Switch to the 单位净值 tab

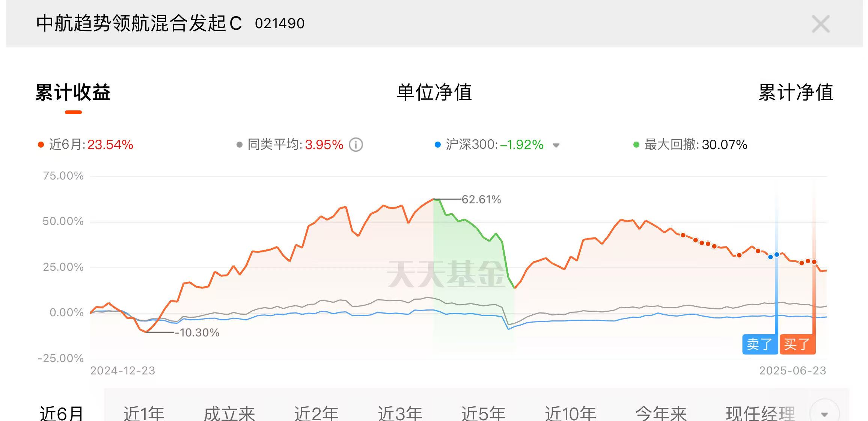[434, 92]
